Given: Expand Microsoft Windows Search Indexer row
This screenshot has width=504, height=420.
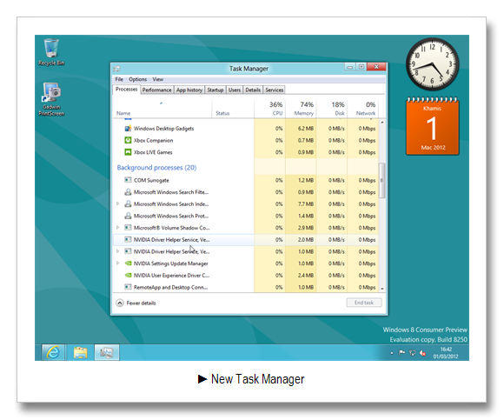Looking at the screenshot, I should 118,203.
